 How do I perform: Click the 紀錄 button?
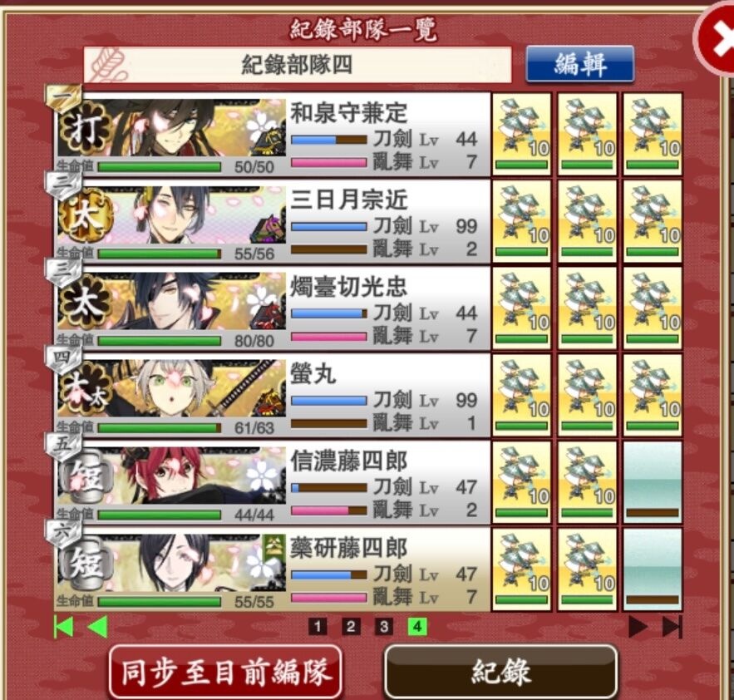coord(500,672)
